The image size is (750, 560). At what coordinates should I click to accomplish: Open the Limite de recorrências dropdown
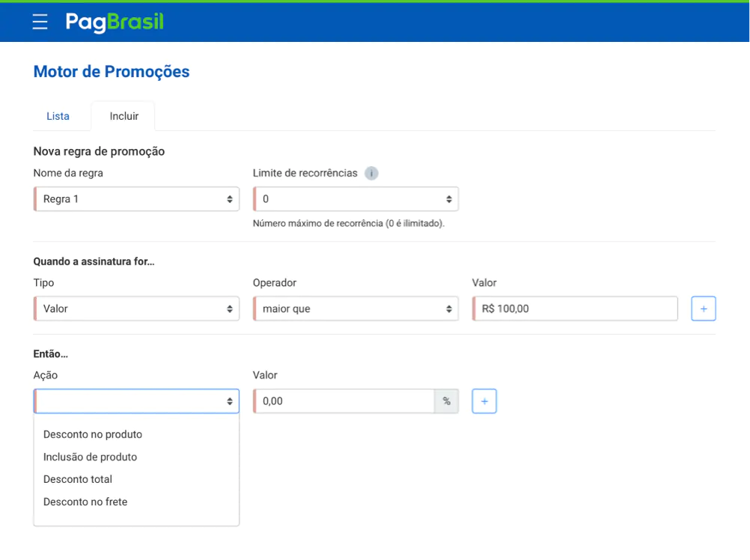tap(356, 199)
